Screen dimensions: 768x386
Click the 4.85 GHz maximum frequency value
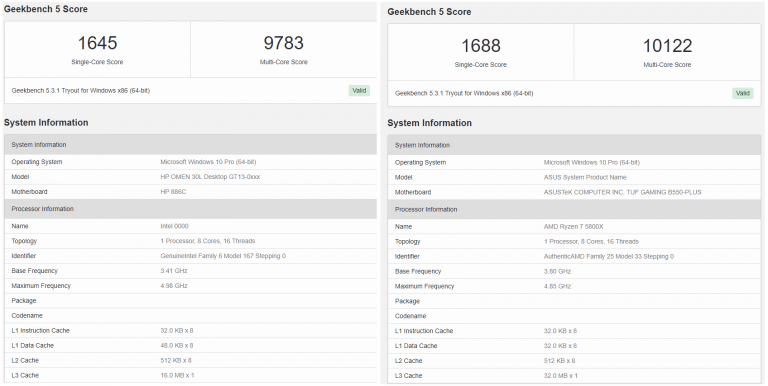[557, 286]
